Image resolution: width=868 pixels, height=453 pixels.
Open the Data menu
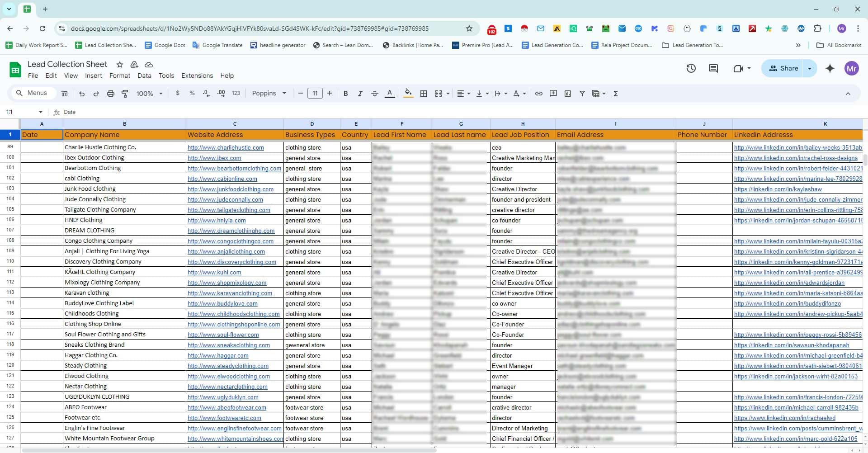click(x=145, y=75)
